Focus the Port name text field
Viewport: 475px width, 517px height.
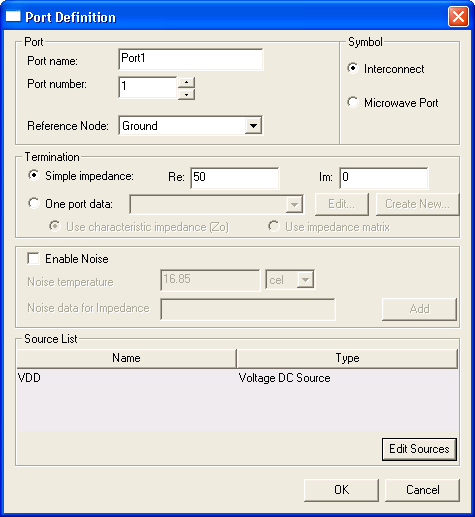[x=191, y=59]
